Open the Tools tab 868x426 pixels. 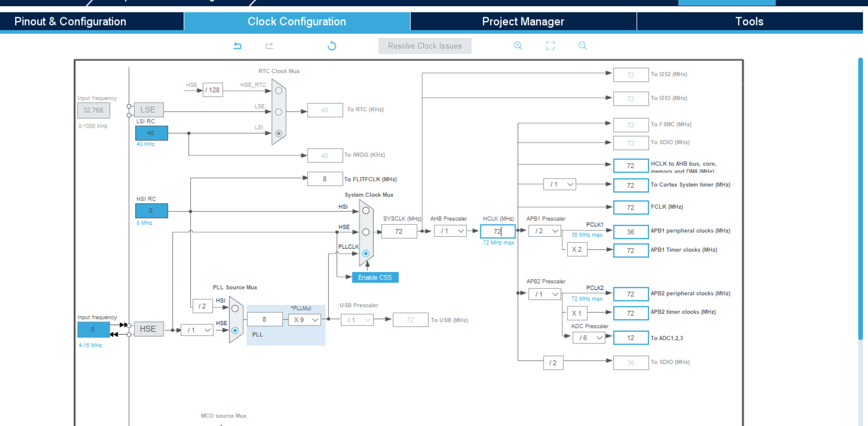click(x=749, y=21)
